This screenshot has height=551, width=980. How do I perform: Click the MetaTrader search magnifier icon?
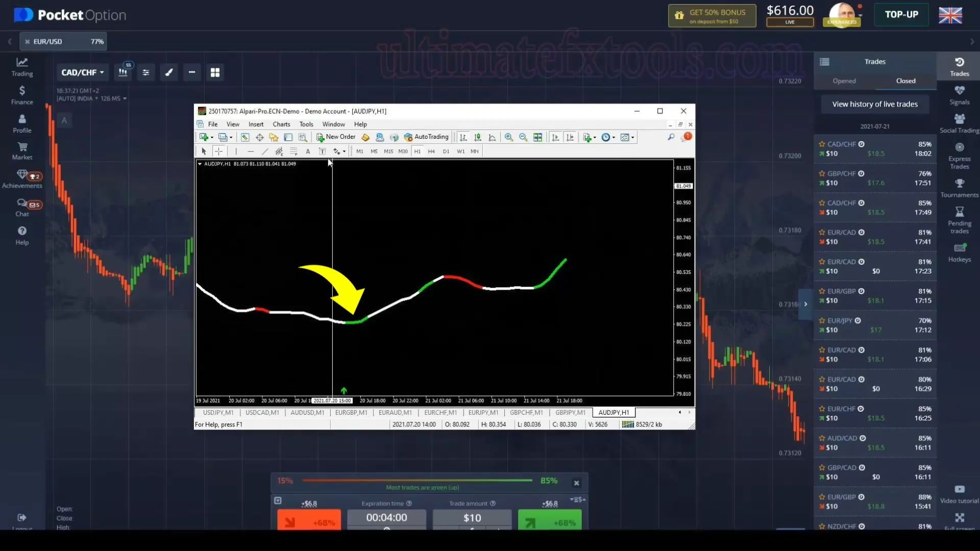coord(671,137)
